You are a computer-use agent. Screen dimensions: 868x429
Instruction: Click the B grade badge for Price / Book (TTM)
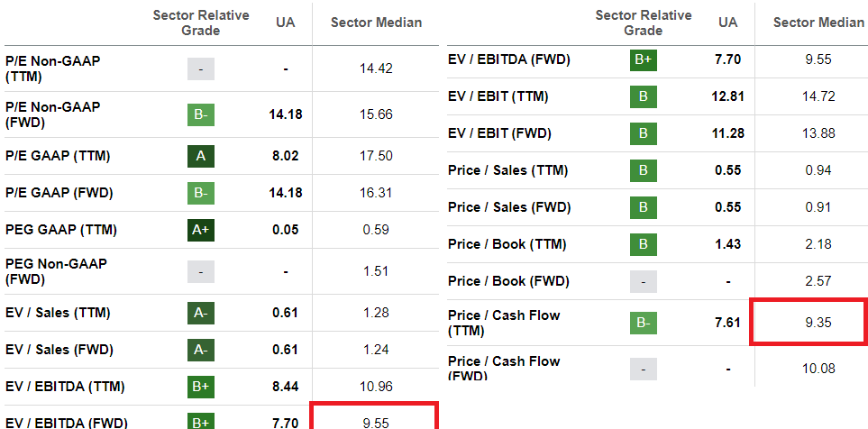click(644, 244)
